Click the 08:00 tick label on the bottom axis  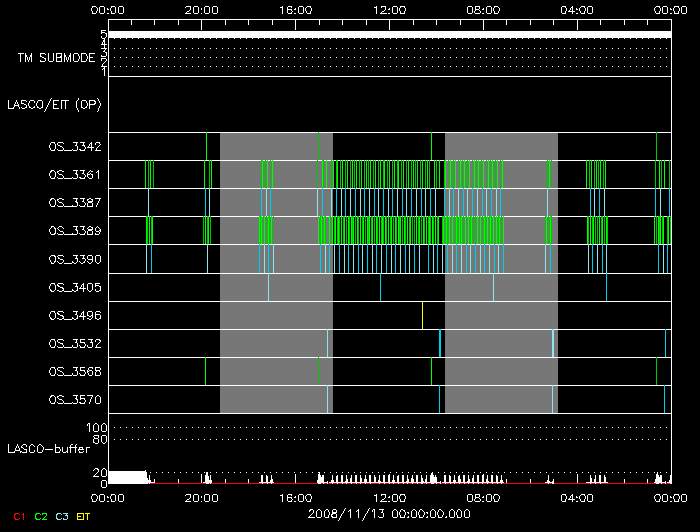click(x=483, y=497)
